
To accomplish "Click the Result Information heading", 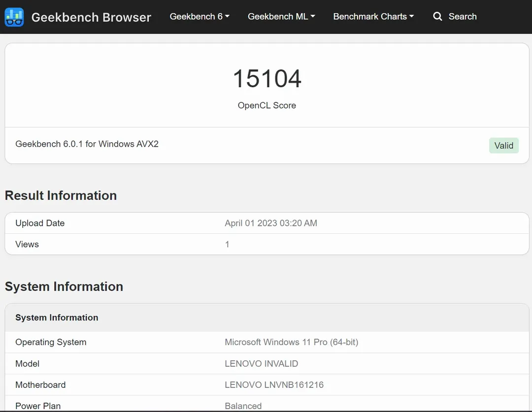I will (x=61, y=195).
